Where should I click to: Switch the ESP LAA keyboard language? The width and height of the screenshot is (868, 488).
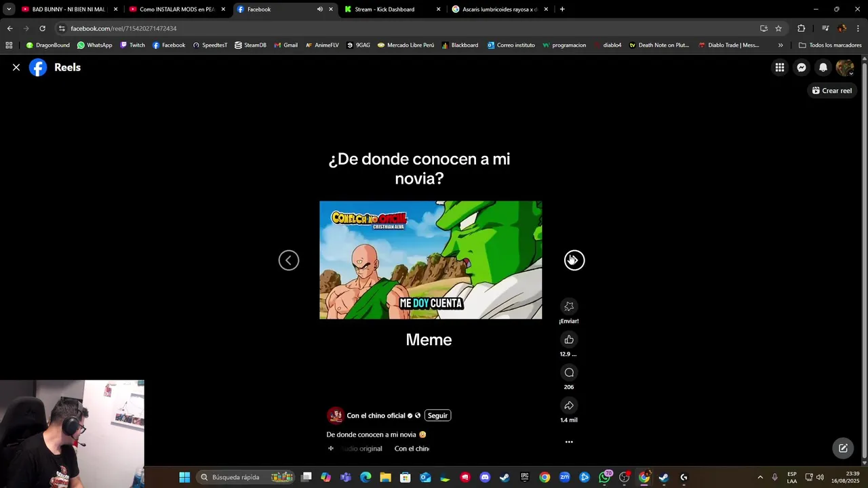coord(792,477)
